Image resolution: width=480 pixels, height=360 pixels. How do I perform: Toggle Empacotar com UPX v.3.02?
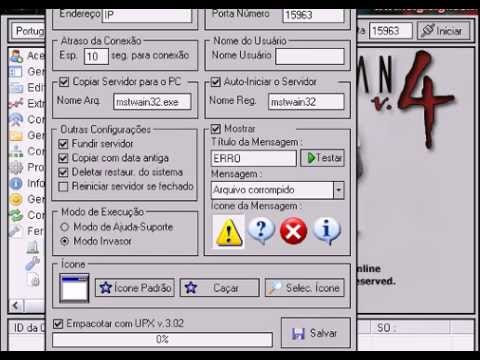click(58, 324)
